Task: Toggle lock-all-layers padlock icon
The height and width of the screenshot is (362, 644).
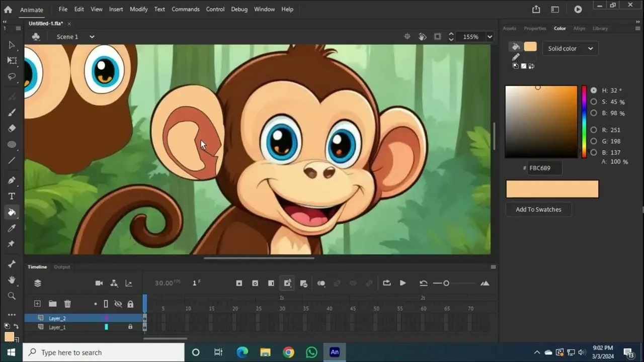Action: (130, 304)
